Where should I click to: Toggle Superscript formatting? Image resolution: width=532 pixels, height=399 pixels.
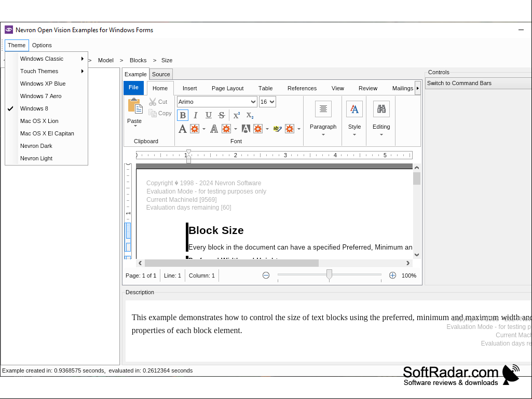point(237,115)
